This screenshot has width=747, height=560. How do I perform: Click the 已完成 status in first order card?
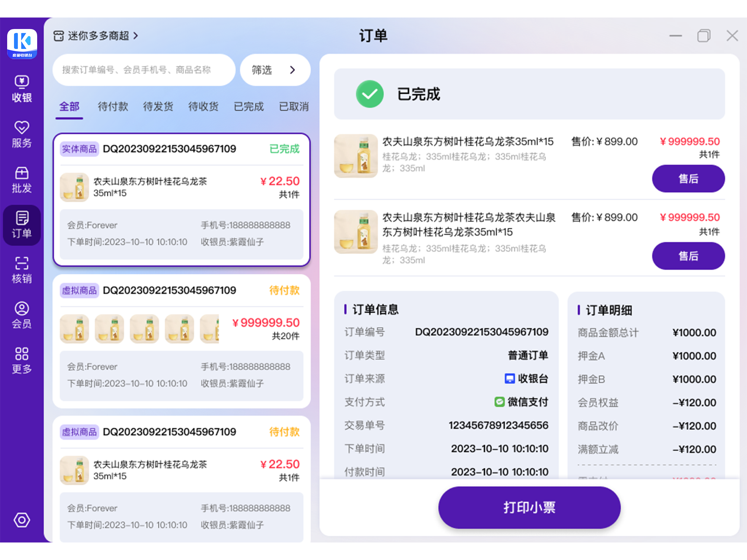(x=284, y=149)
